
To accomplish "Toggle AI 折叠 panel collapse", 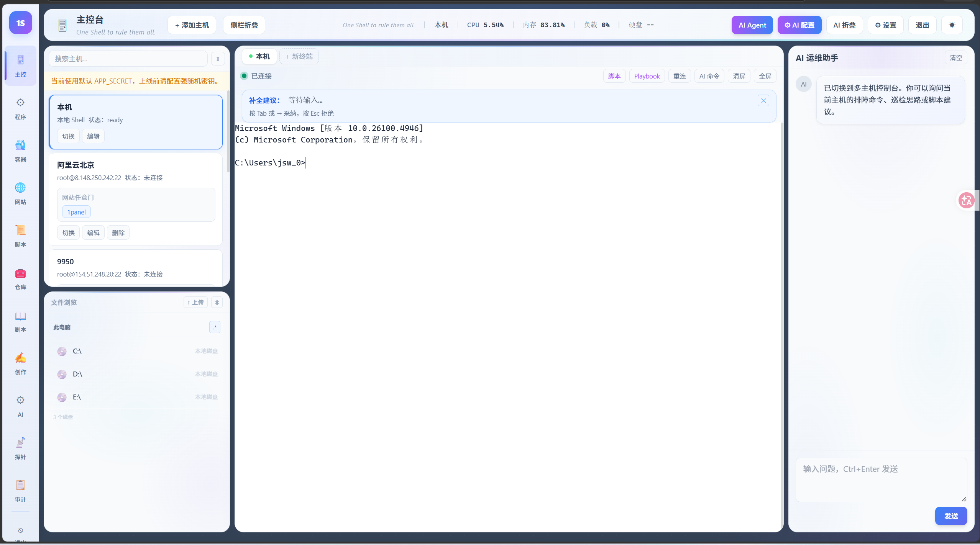I will click(844, 25).
